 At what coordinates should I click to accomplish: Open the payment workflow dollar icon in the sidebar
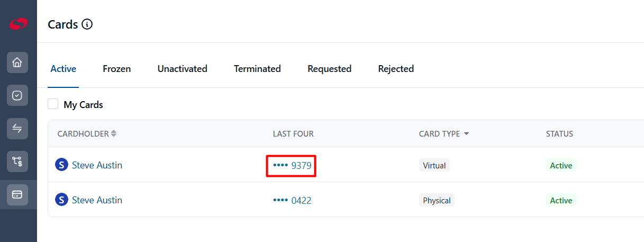point(17,162)
